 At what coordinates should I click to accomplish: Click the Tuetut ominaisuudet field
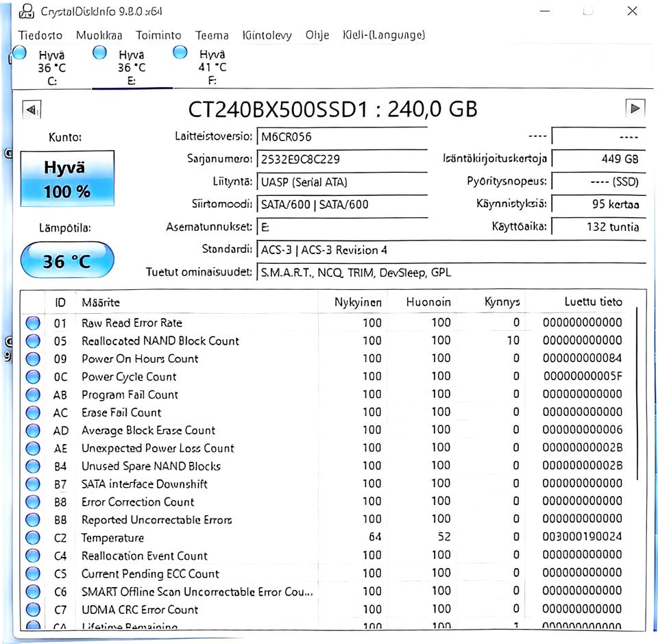click(451, 273)
